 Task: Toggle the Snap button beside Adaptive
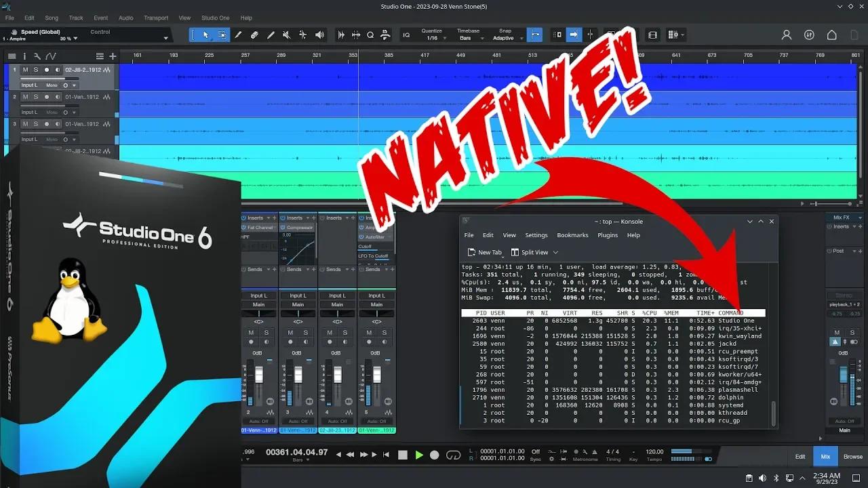click(535, 35)
